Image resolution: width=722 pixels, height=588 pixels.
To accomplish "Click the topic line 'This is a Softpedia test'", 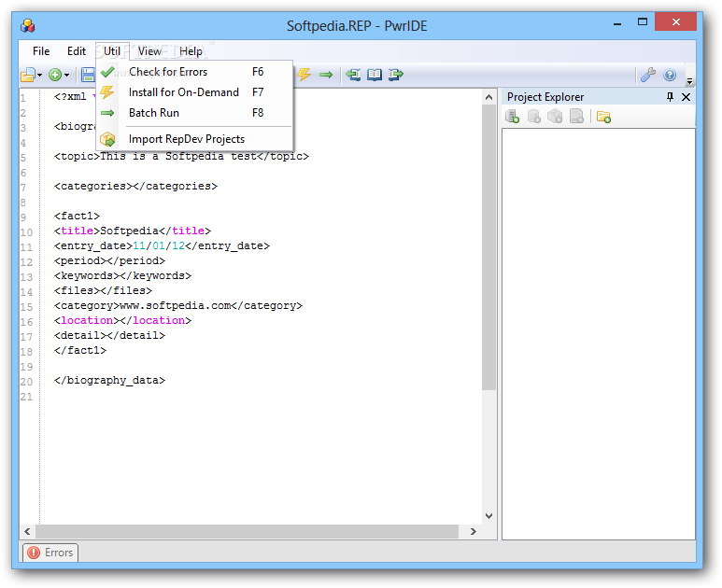I will point(181,157).
